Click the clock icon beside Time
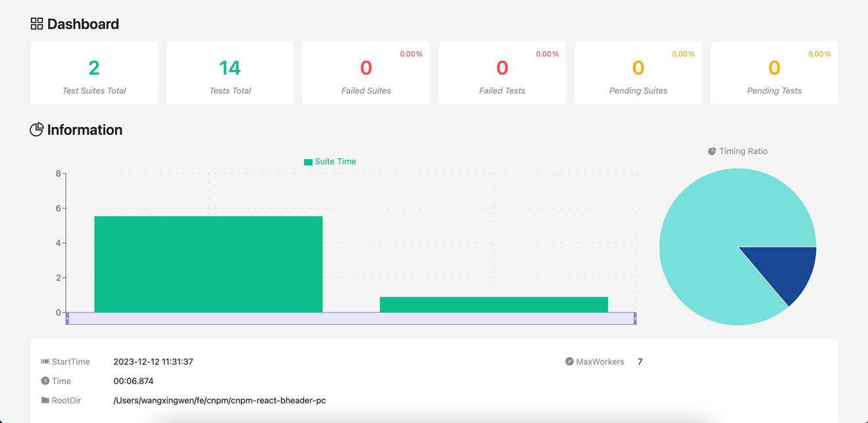Viewport: 868px width, 423px height. [45, 381]
